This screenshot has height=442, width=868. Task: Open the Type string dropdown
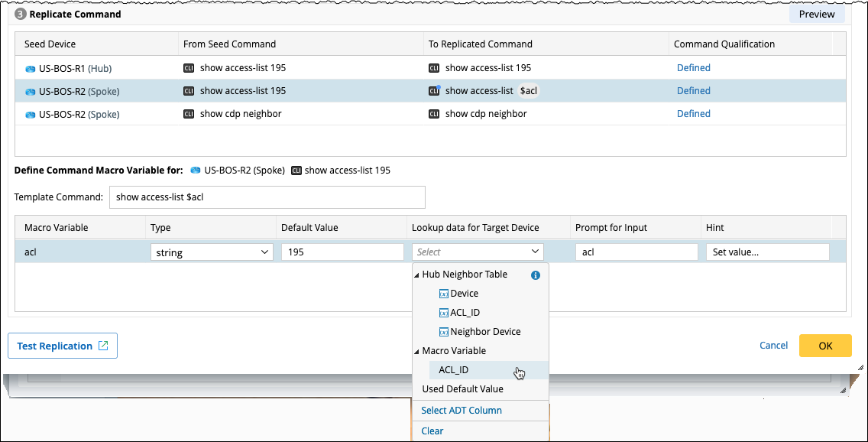tap(211, 252)
